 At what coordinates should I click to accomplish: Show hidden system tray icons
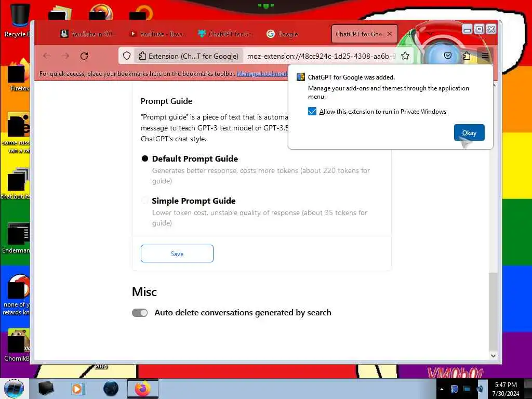(442, 389)
